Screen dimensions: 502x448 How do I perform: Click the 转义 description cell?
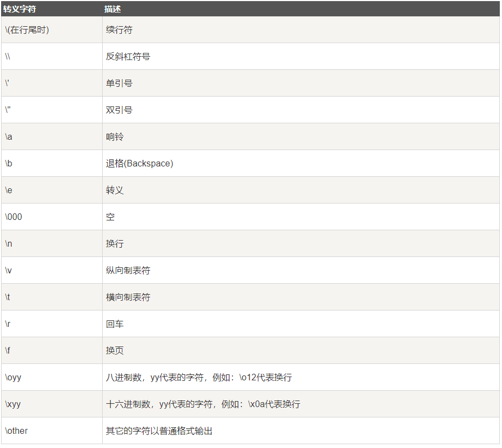[301, 190]
